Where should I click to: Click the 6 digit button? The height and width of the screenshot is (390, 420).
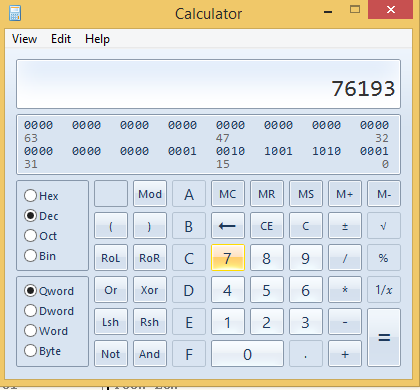[306, 290]
